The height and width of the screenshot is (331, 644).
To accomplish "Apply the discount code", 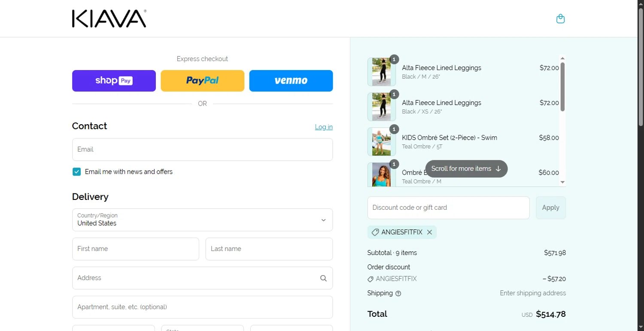I will point(550,208).
